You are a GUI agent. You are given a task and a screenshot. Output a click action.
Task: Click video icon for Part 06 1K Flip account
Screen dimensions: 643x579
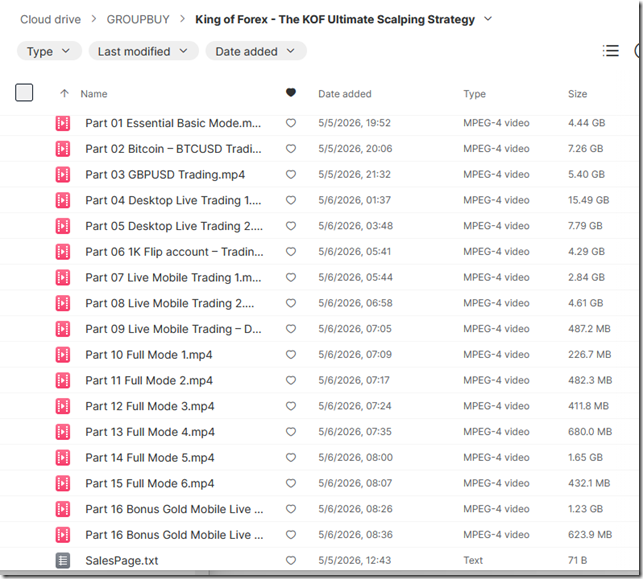[63, 252]
